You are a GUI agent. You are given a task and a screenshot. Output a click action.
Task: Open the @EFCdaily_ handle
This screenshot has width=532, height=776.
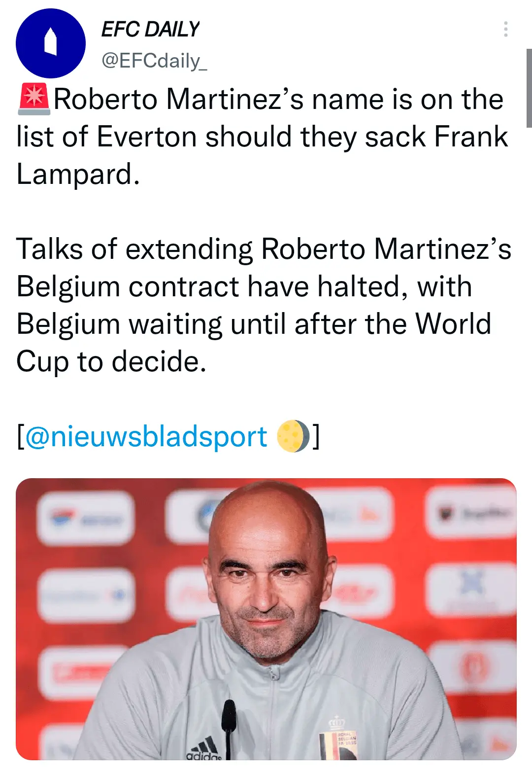[x=154, y=61]
